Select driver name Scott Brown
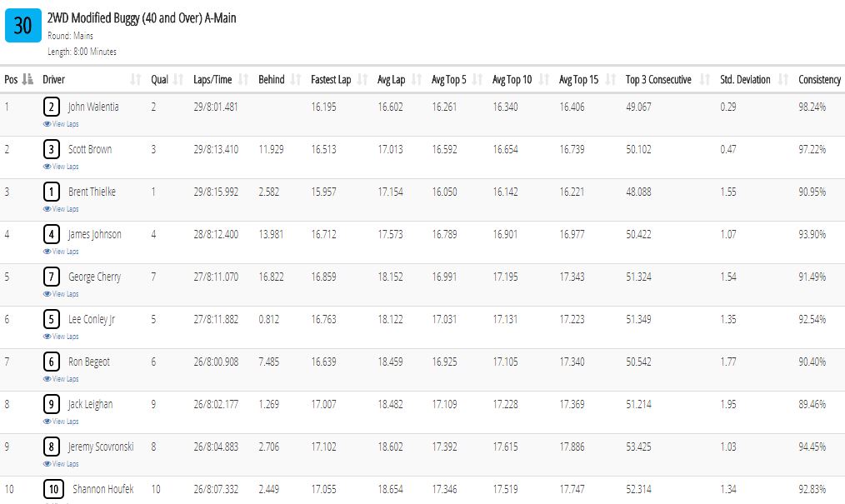The height and width of the screenshot is (504, 845). point(90,149)
